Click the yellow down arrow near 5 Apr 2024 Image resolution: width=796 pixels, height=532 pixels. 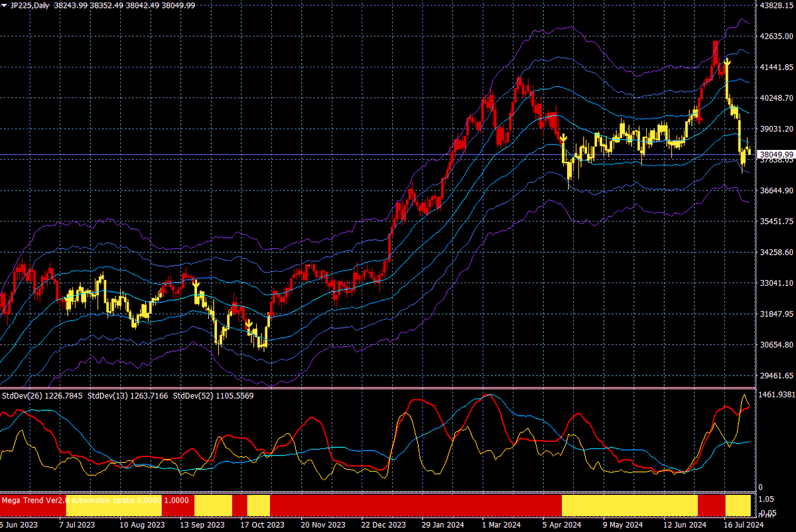click(563, 138)
